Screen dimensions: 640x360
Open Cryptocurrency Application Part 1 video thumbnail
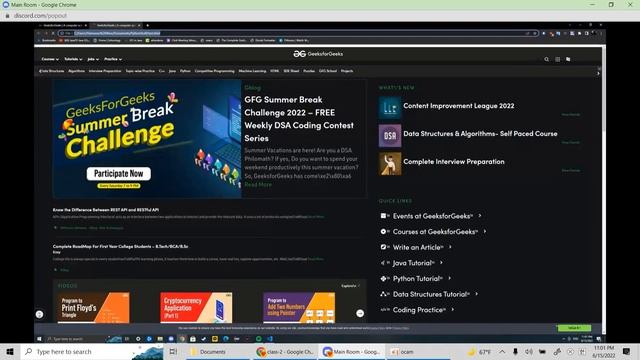click(x=196, y=307)
